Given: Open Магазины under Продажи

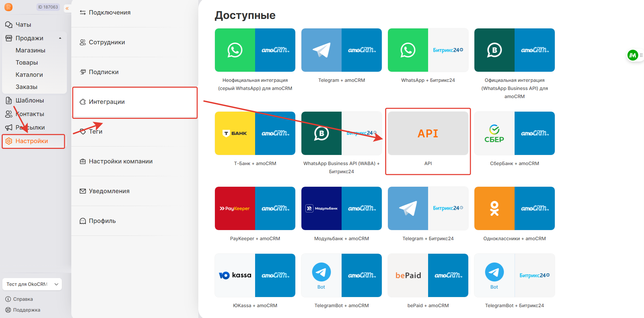Looking at the screenshot, I should 30,50.
